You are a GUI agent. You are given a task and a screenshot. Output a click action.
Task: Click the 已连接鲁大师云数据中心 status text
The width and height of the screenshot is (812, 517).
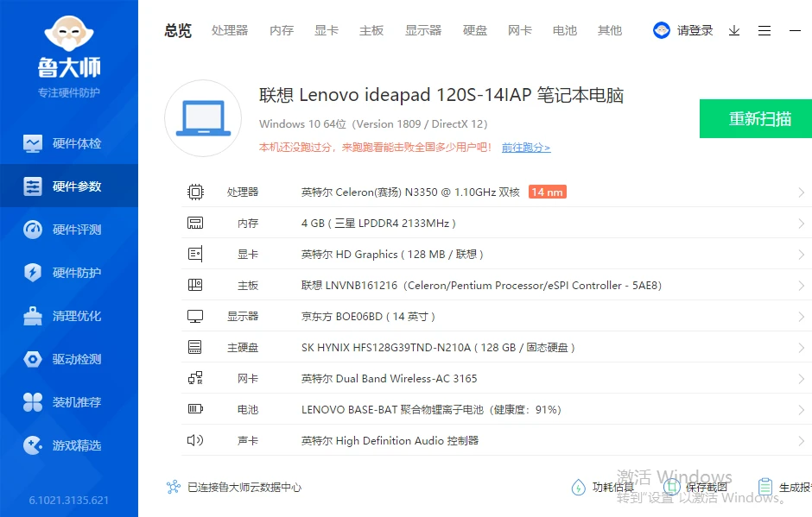[244, 487]
